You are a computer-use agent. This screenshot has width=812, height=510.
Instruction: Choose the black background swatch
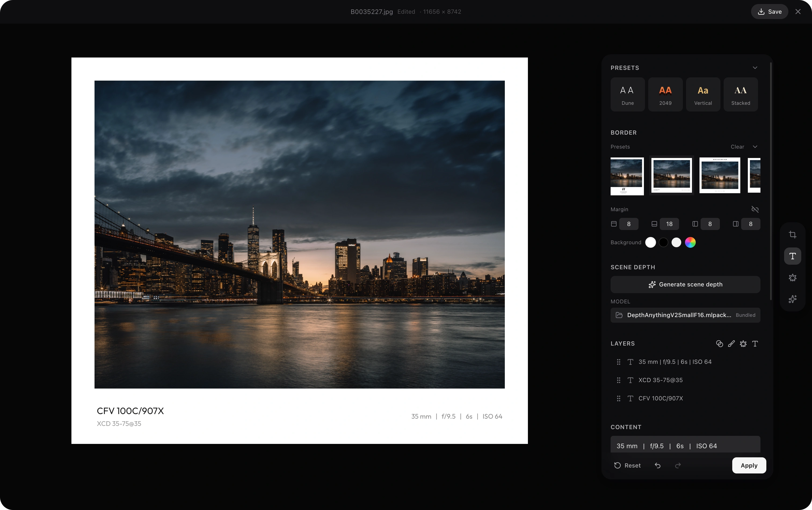coord(663,243)
